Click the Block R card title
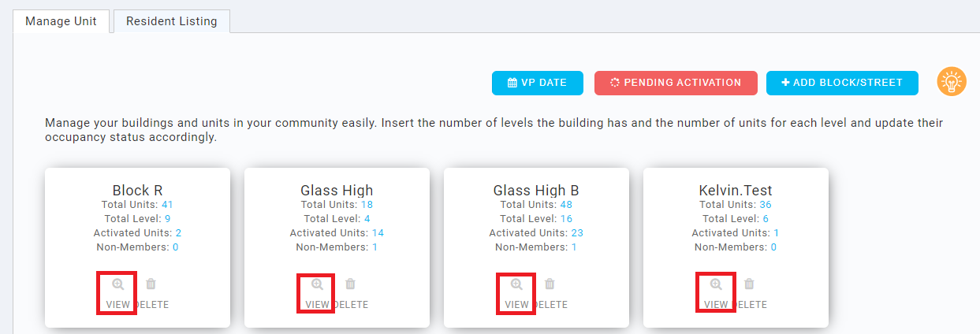 (x=137, y=191)
